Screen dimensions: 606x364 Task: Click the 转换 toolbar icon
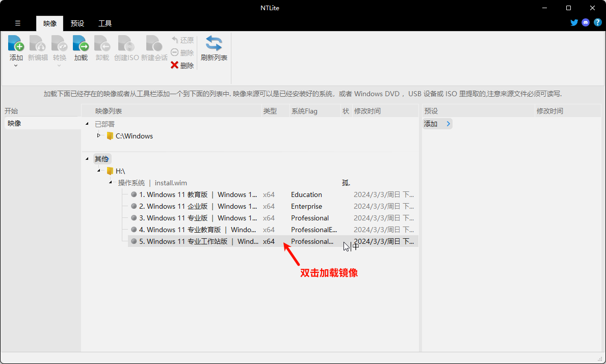point(60,43)
